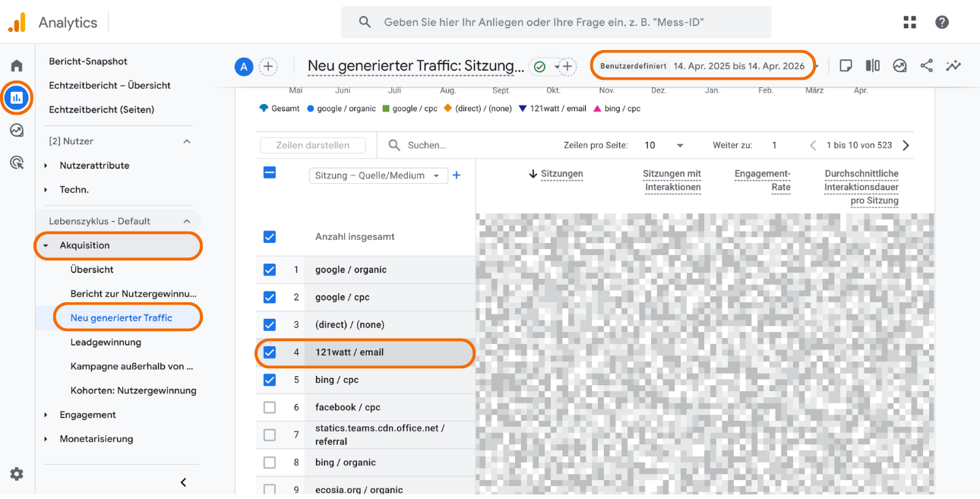Open the Insights sparkline icon
Image resolution: width=980 pixels, height=499 pixels.
tap(953, 66)
